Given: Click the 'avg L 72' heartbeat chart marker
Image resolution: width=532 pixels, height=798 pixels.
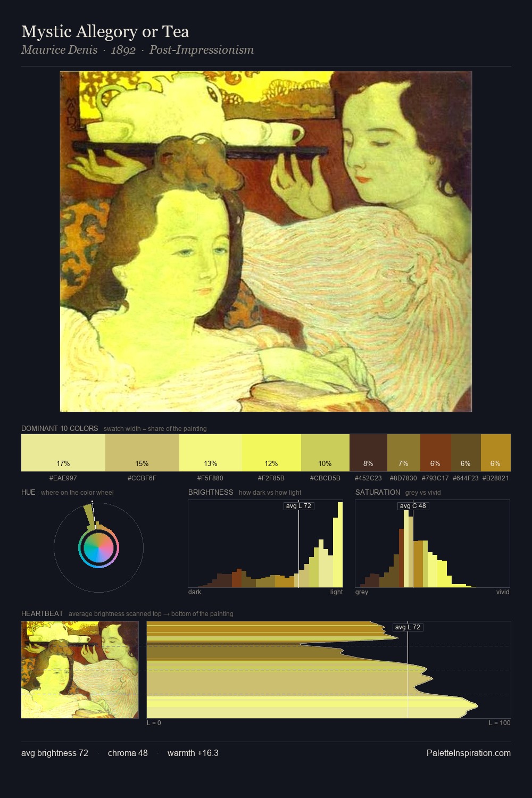Looking at the screenshot, I should (408, 627).
